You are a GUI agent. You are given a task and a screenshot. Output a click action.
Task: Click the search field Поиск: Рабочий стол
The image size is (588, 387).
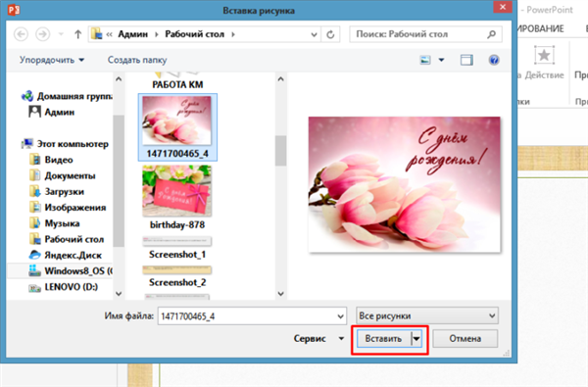pyautogui.click(x=425, y=34)
